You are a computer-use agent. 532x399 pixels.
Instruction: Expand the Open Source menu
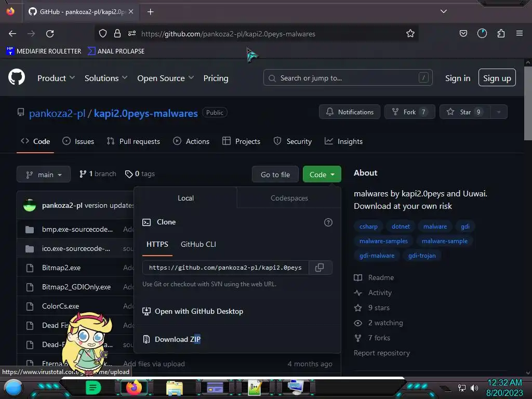pyautogui.click(x=166, y=78)
